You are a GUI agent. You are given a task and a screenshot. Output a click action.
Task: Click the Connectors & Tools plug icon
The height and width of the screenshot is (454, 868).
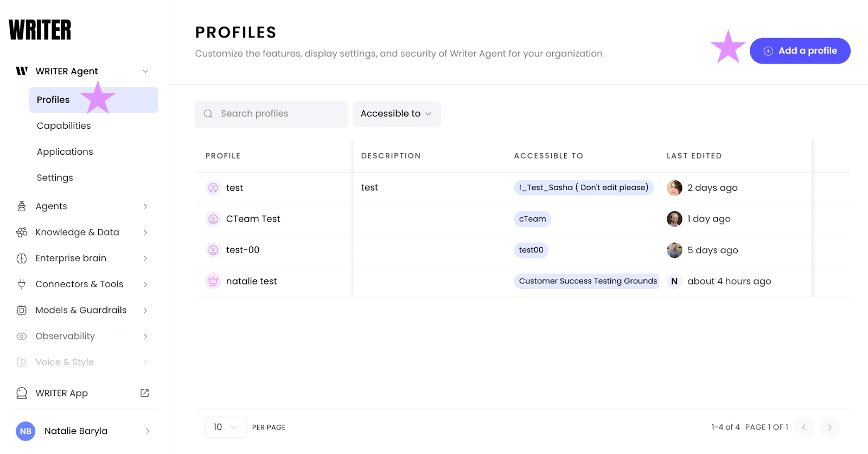pos(22,284)
